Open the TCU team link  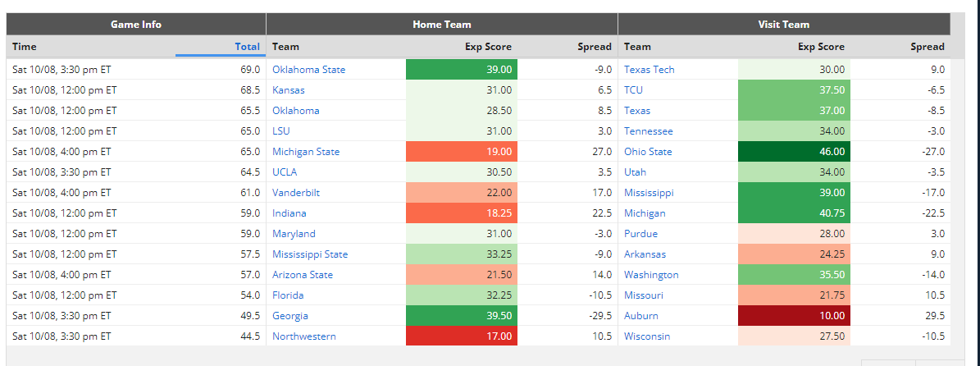coord(633,90)
